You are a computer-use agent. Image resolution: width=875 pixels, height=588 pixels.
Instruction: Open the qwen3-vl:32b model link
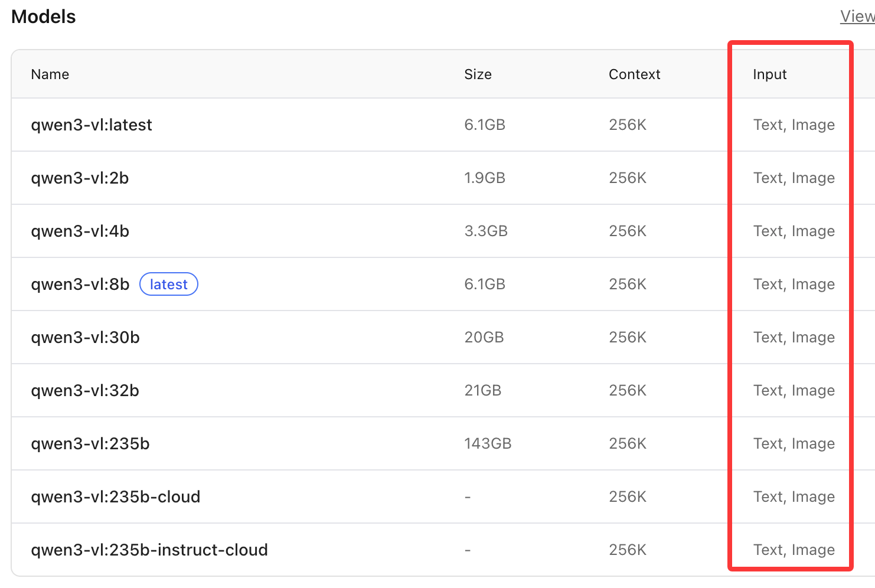(x=85, y=391)
